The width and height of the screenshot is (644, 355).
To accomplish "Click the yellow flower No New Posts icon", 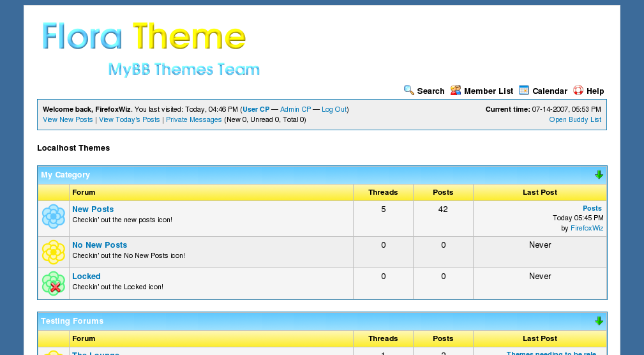I will click(x=54, y=252).
